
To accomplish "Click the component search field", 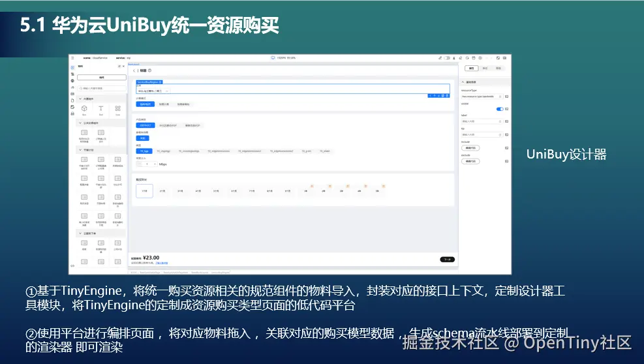I will coord(101,88).
